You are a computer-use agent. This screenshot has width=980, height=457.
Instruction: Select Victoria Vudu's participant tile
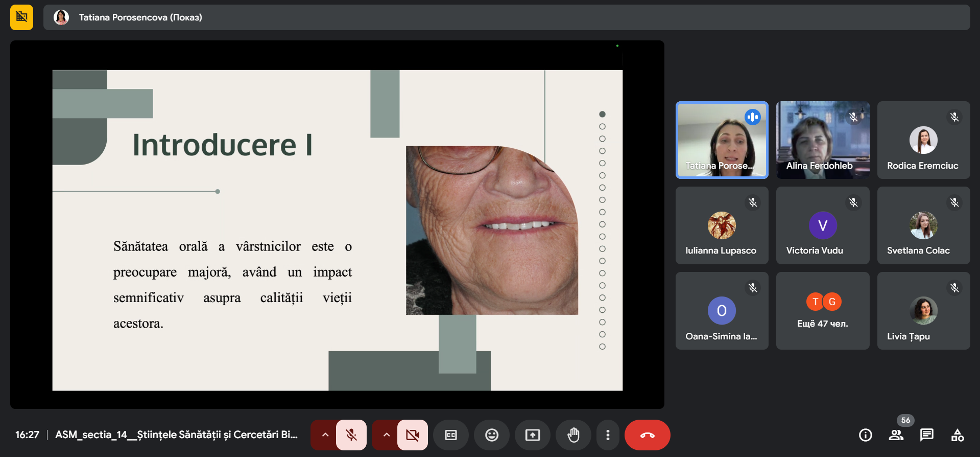(823, 225)
